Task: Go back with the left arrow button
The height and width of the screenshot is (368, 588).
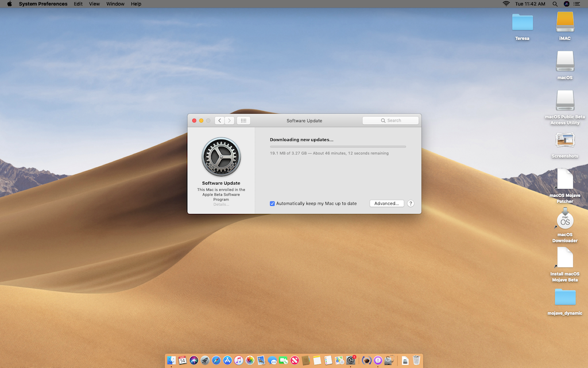Action: click(x=219, y=121)
